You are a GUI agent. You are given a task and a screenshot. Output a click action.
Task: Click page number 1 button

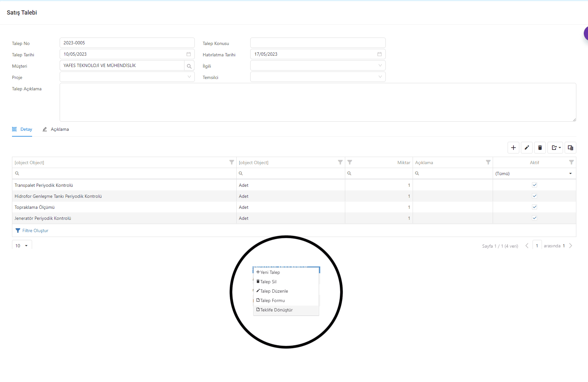coord(537,246)
